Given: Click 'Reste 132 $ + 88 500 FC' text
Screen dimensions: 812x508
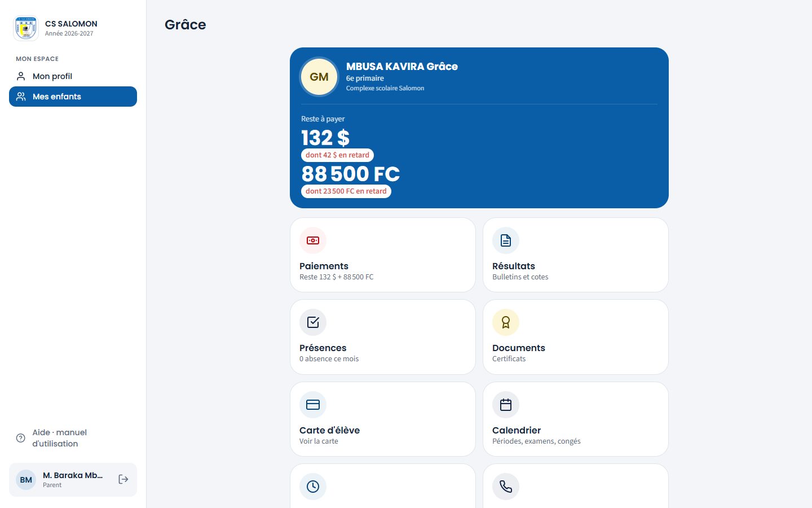Looking at the screenshot, I should pos(337,277).
